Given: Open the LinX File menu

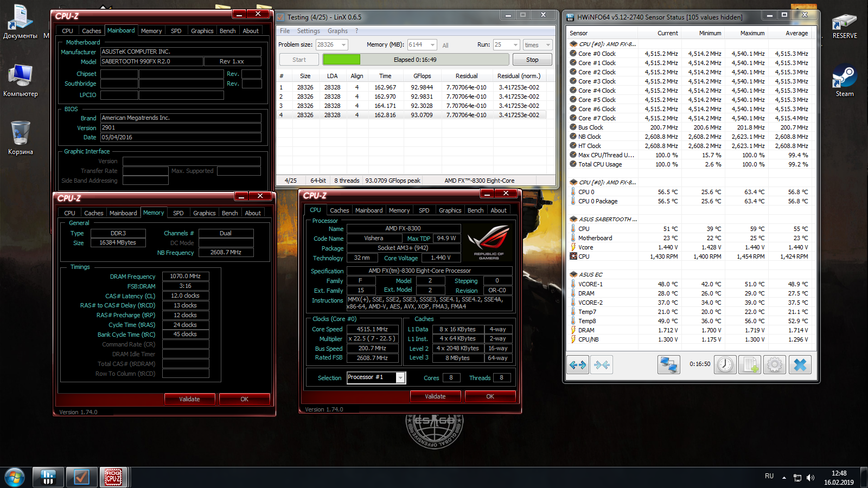Looking at the screenshot, I should (285, 31).
